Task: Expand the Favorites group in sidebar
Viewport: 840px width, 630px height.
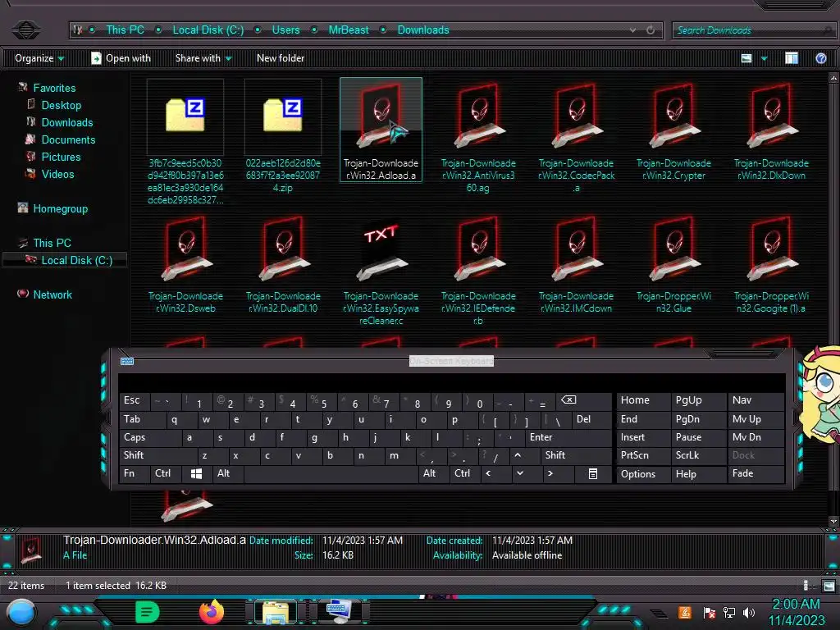Action: coord(47,88)
